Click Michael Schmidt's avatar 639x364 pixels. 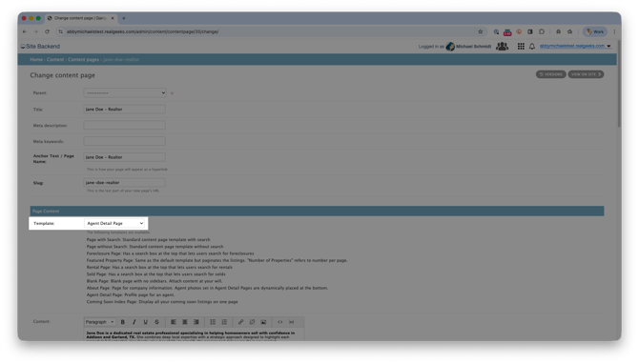[450, 47]
